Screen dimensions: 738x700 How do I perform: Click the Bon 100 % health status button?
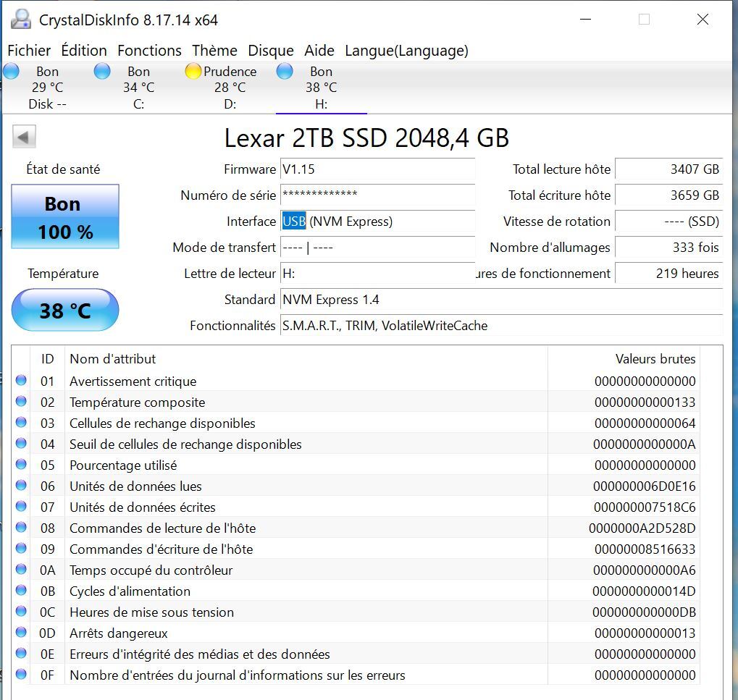(x=65, y=216)
